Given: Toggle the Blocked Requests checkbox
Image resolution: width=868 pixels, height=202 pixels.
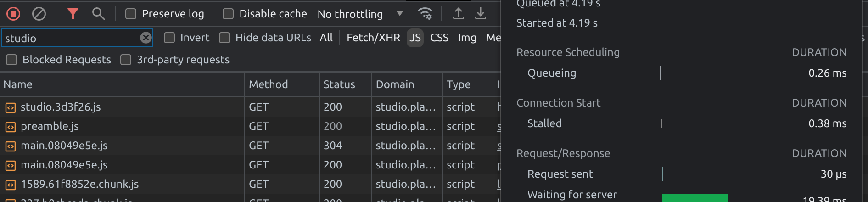Looking at the screenshot, I should pos(11,60).
